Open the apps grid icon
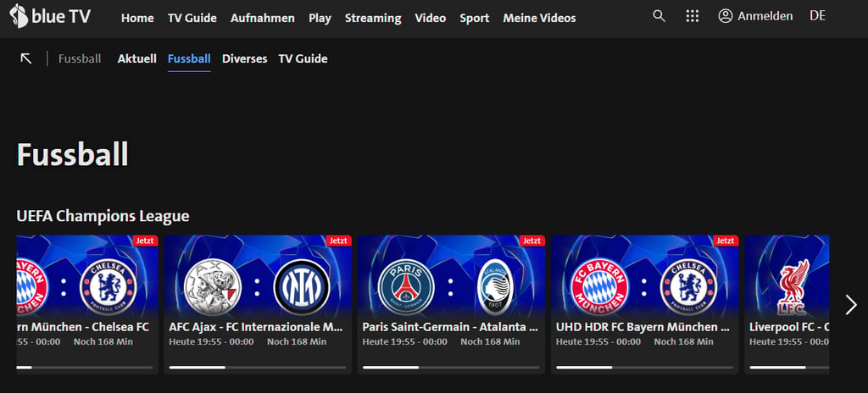868x393 pixels. pos(692,16)
